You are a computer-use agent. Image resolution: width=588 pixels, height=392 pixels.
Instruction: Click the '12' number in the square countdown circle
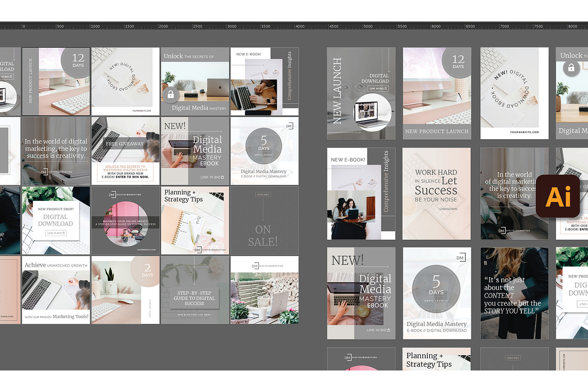pos(78,57)
